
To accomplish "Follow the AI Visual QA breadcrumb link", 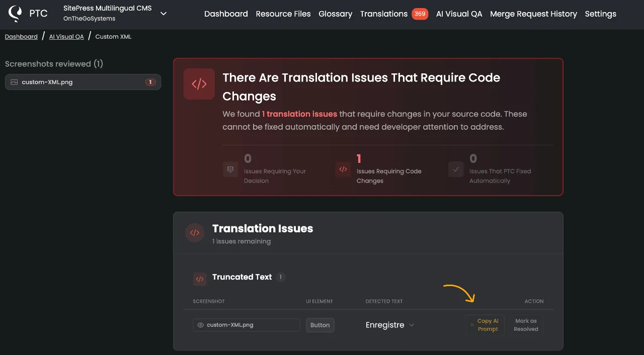I will point(66,37).
